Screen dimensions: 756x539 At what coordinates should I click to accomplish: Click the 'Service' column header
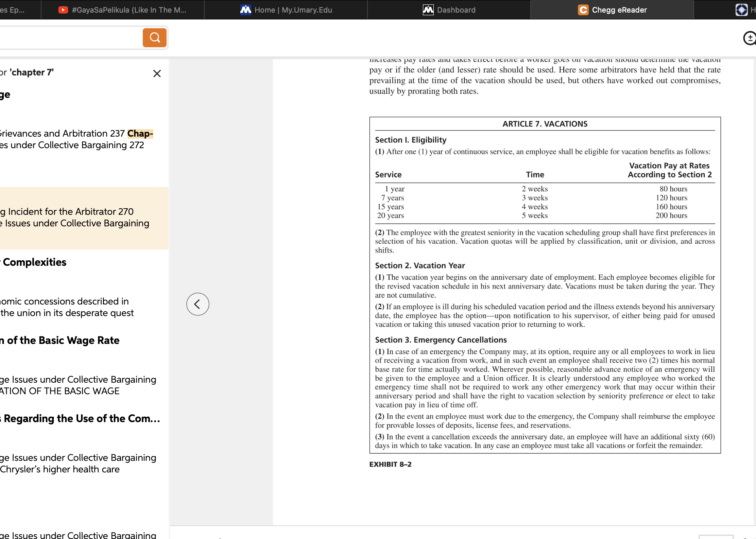388,175
